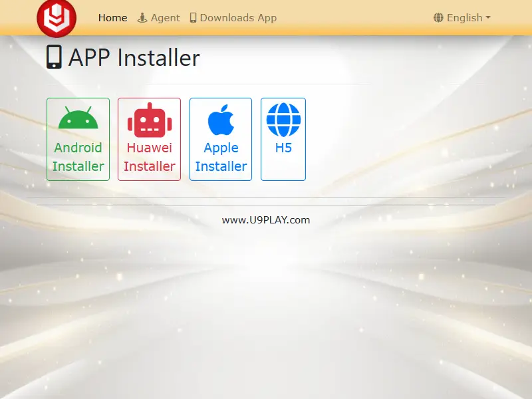Click the www.U9PLAY.com footer text
Screen dimensions: 532x399
[x=266, y=220]
